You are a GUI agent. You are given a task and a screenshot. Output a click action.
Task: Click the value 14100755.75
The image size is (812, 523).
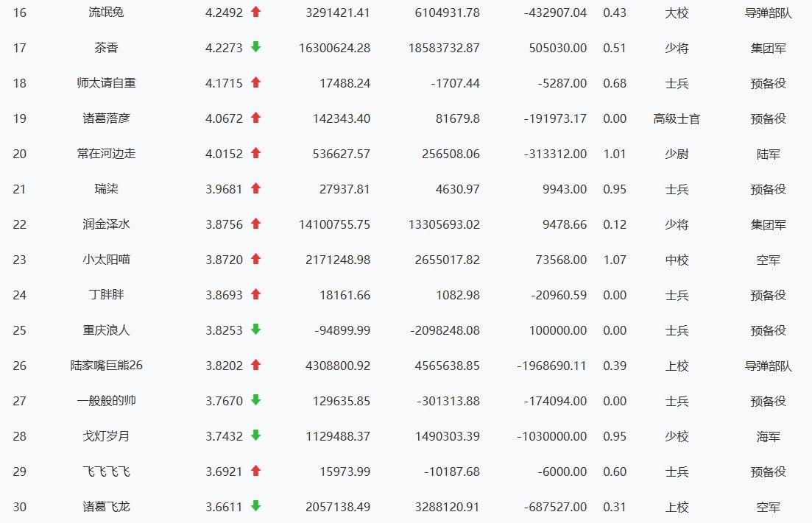tap(334, 224)
